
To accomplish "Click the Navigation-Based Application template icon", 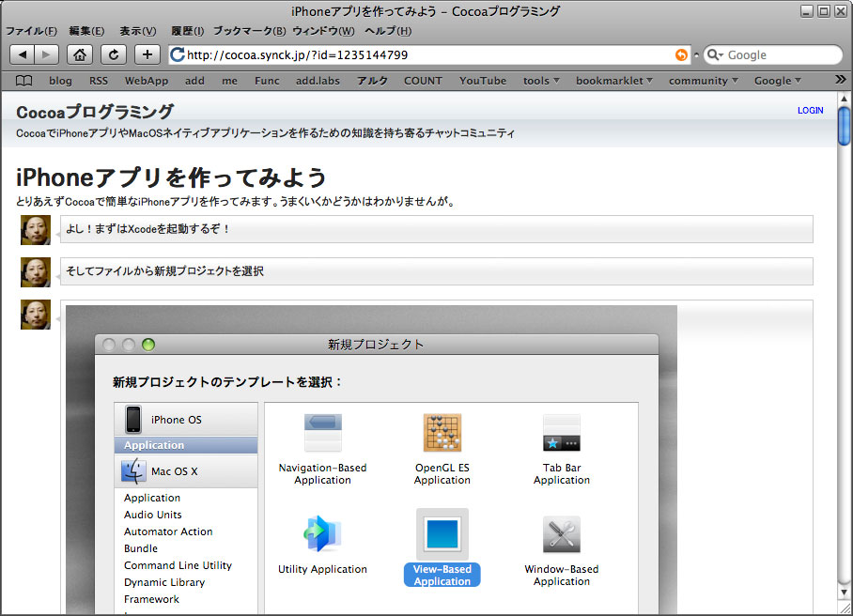I will [323, 433].
